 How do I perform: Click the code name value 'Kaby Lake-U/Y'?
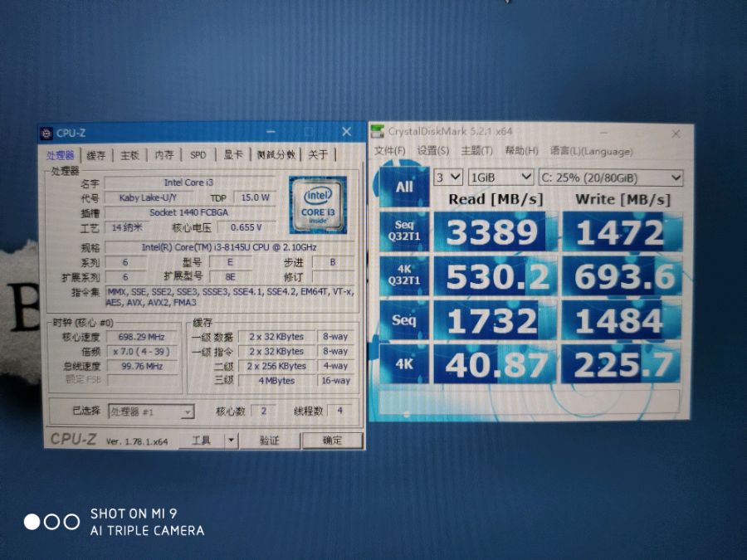tap(149, 197)
